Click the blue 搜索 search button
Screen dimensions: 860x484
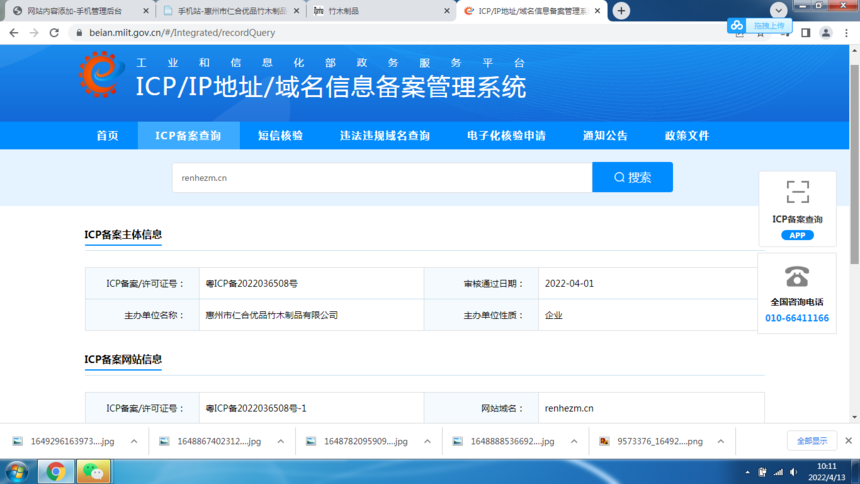632,177
